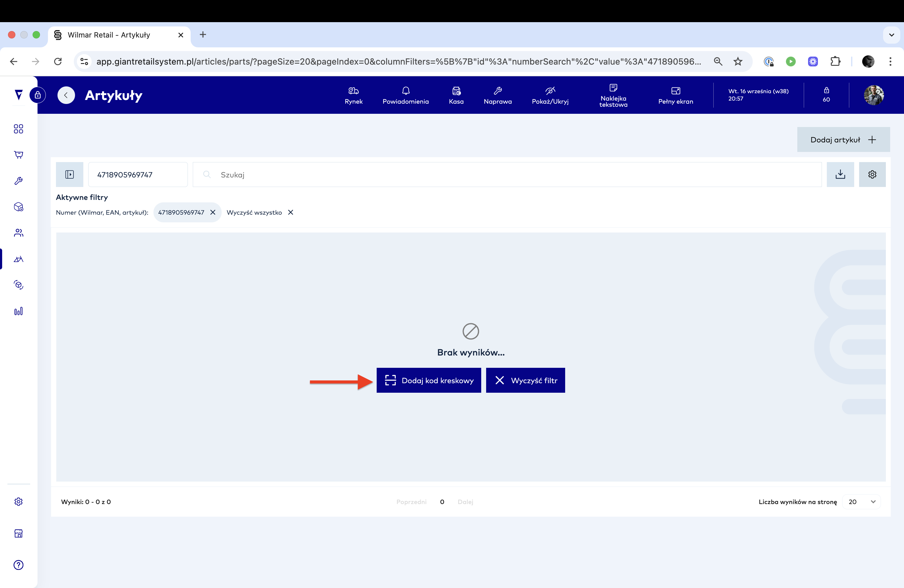Open the customers people icon in sidebar
Image resolution: width=904 pixels, height=588 pixels.
pyautogui.click(x=18, y=233)
